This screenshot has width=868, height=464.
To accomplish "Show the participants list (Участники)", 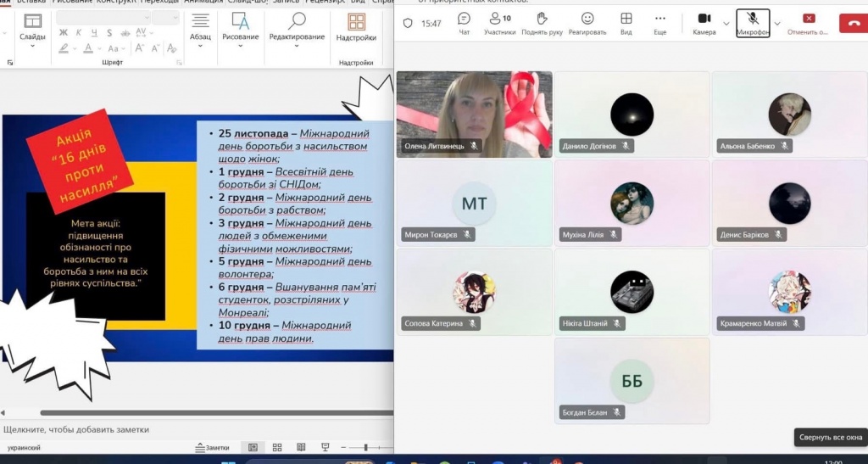I will 500,23.
